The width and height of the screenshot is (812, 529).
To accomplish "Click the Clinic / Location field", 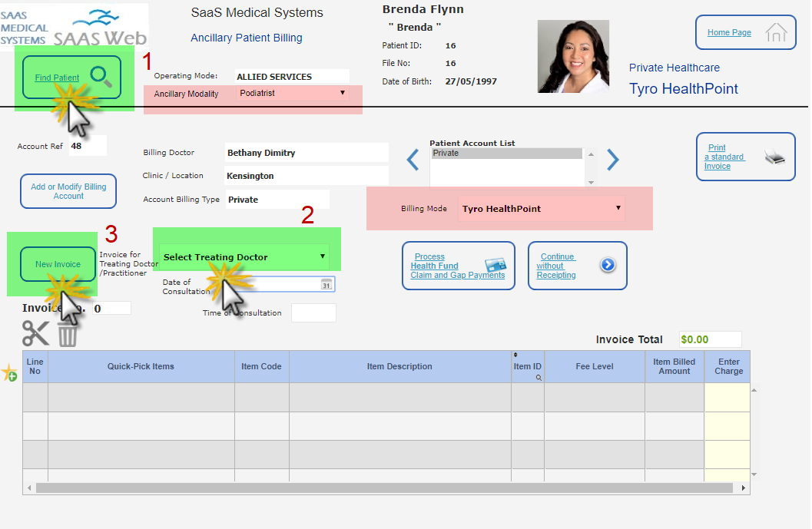I will pyautogui.click(x=307, y=176).
